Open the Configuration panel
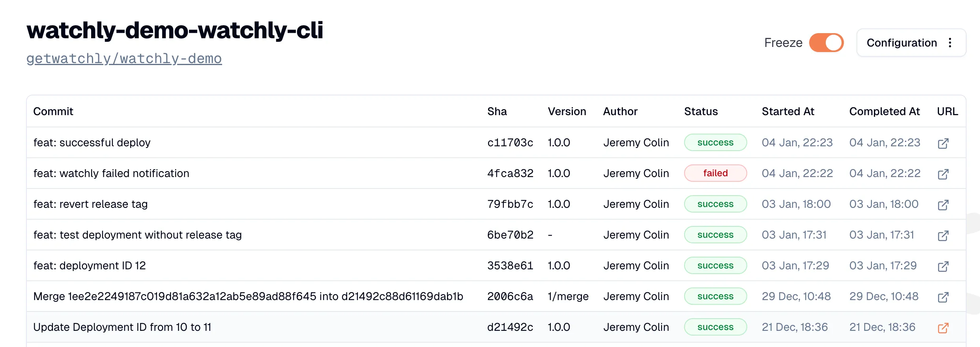 coord(902,43)
